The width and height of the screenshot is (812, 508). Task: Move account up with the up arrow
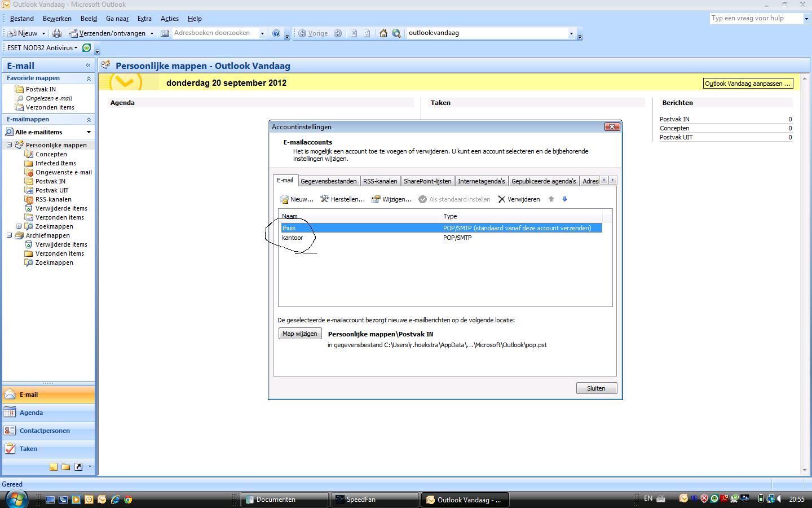coord(551,199)
